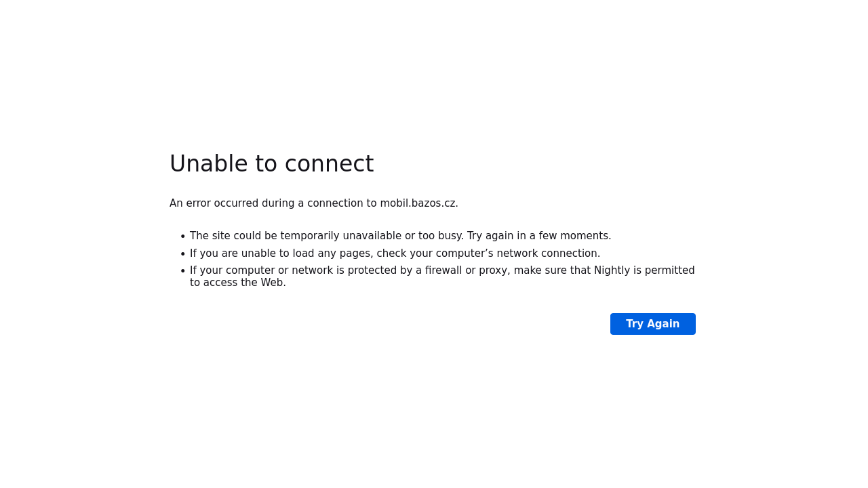Click the "An error occurred" sentence start
The height and width of the screenshot is (488, 868).
point(214,203)
